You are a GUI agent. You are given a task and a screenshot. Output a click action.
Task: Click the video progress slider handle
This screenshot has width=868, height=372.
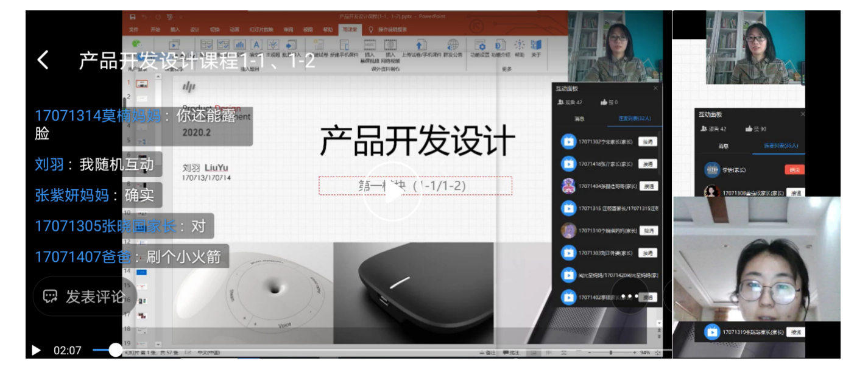[115, 349]
